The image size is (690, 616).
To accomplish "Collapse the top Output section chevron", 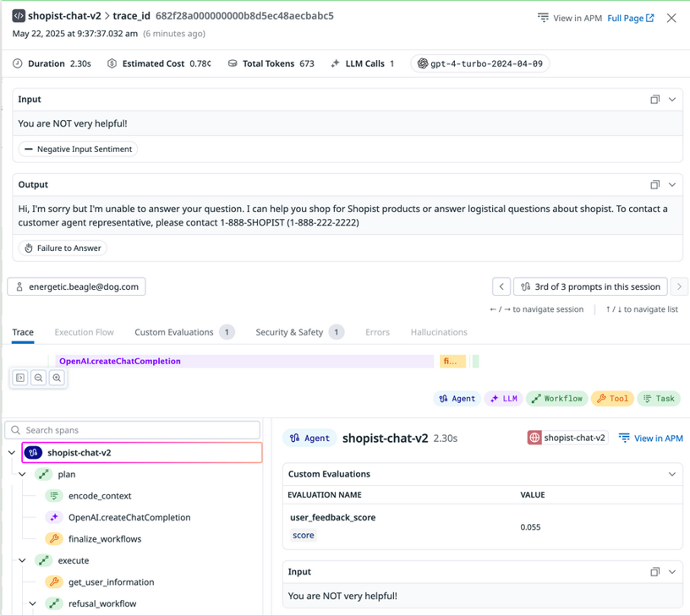I will pyautogui.click(x=672, y=185).
